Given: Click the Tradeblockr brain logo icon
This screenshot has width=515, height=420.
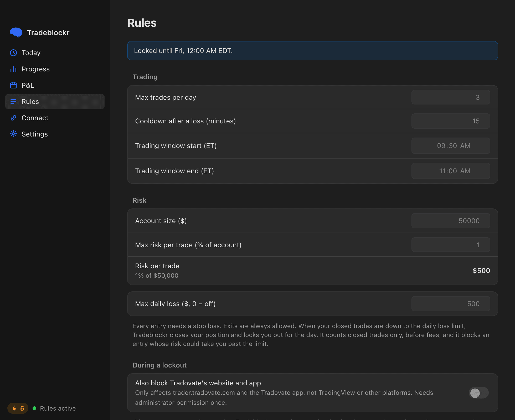Looking at the screenshot, I should coord(16,33).
